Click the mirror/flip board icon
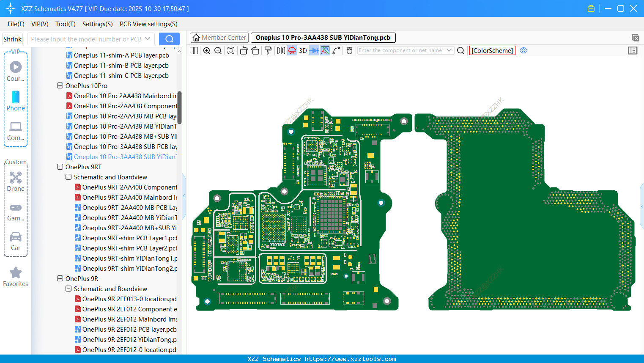Screen dimensions: 644x363 click(x=281, y=51)
